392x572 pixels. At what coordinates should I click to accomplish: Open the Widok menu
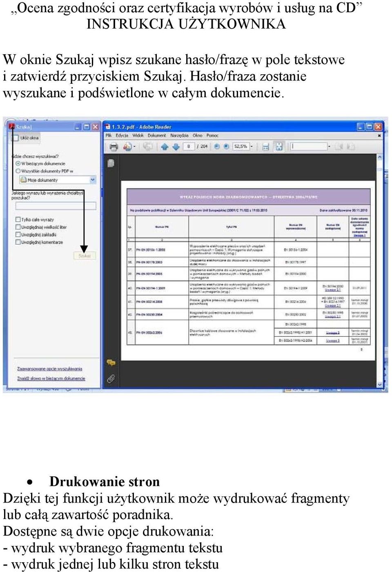coord(138,135)
